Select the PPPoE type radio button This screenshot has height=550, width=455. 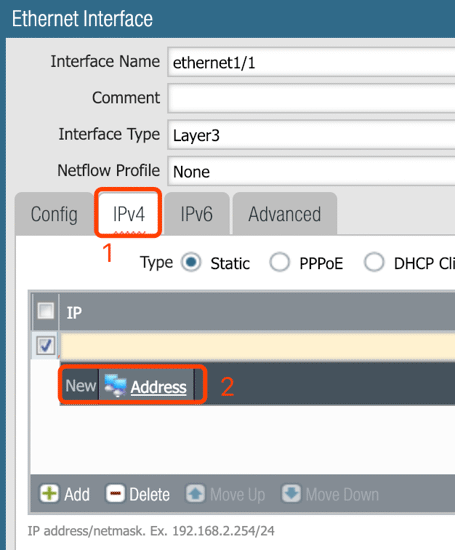click(x=280, y=262)
